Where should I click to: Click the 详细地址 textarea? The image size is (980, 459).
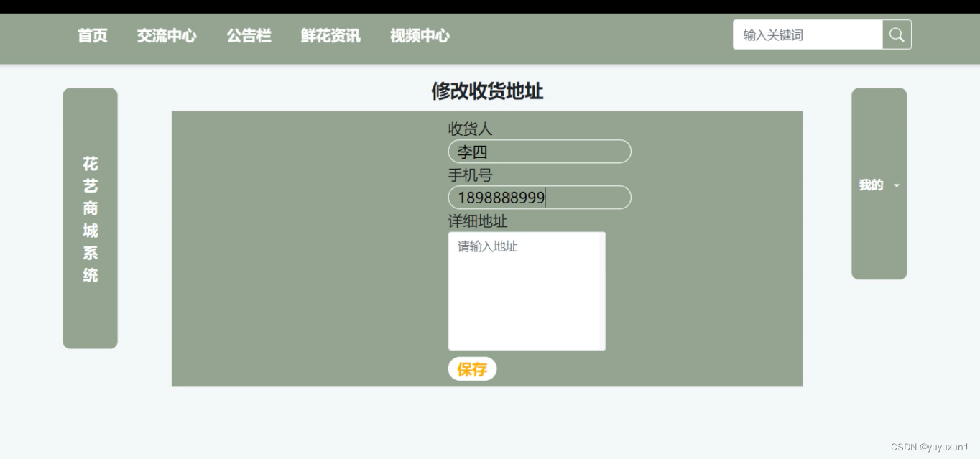tap(527, 291)
